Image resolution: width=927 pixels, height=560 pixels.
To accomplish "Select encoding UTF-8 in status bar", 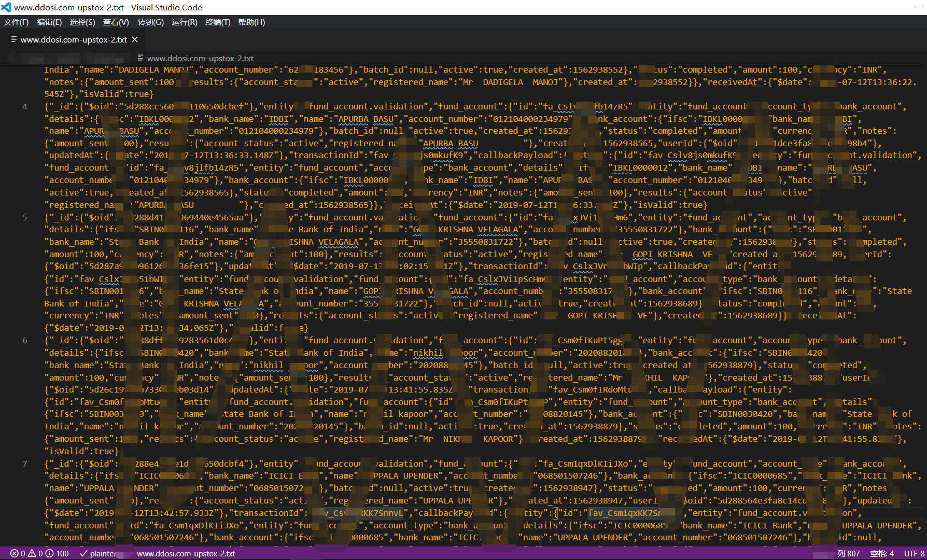I will tap(915, 554).
